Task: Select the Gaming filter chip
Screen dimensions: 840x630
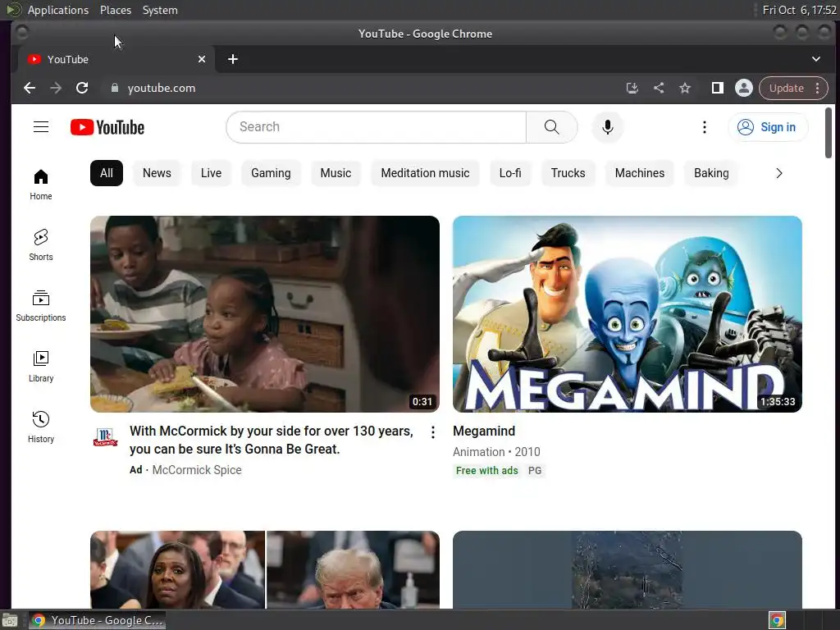Action: coord(271,173)
